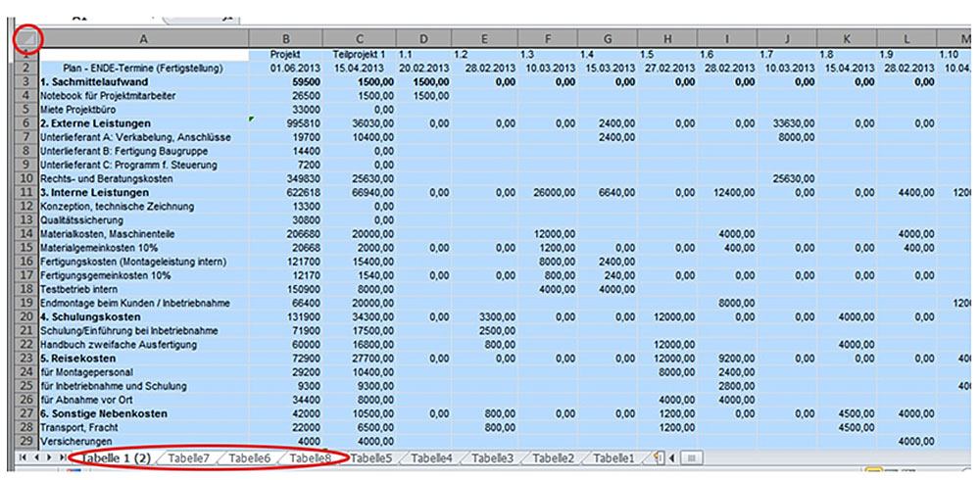
Task: Select the Tabelle8 sheet tab
Action: point(310,457)
